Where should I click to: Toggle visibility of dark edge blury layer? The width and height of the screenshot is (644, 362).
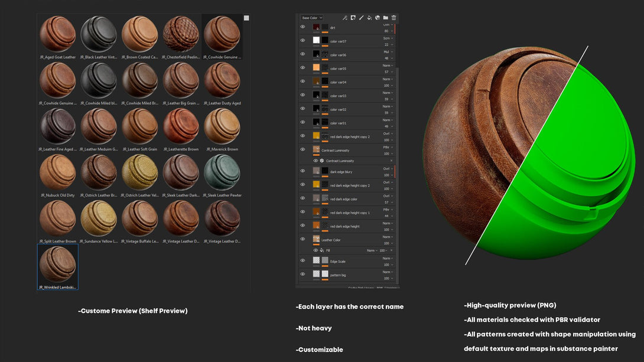click(303, 171)
